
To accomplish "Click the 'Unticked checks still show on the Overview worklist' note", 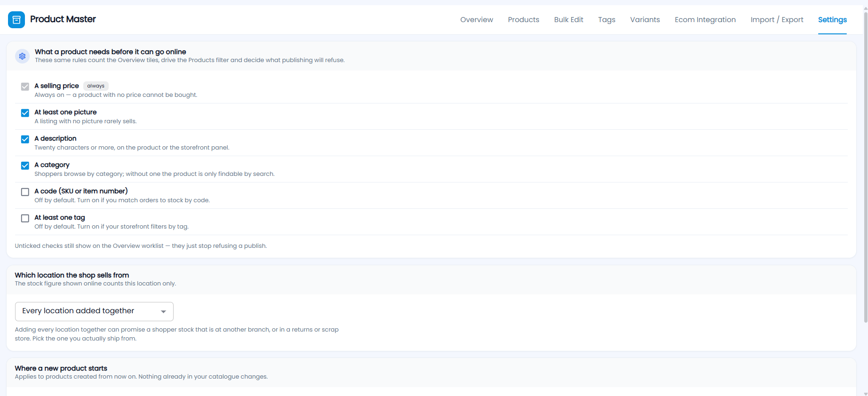I will 141,246.
